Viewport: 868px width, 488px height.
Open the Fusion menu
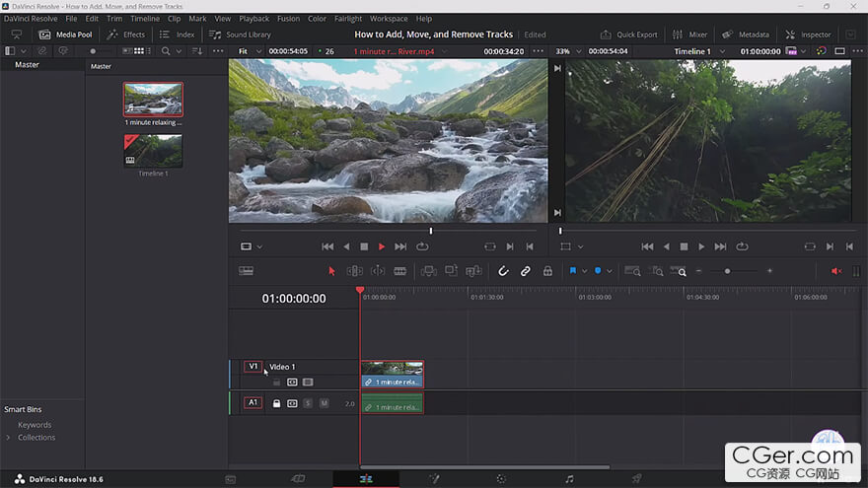coord(288,19)
